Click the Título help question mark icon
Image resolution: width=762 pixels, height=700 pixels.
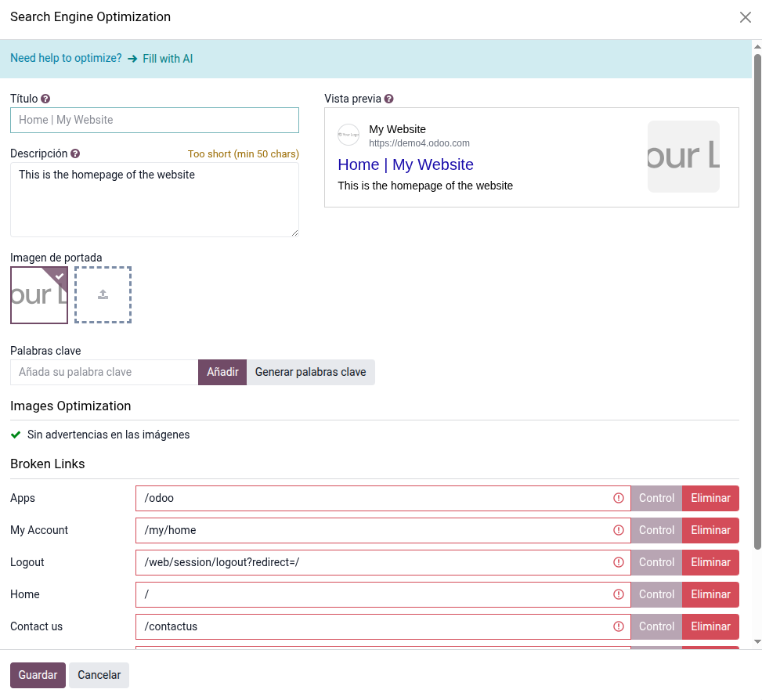pos(45,99)
